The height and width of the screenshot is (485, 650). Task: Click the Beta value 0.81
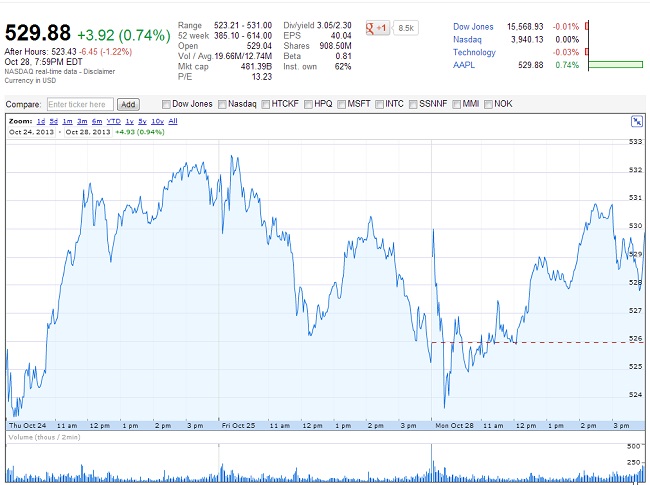coord(344,56)
